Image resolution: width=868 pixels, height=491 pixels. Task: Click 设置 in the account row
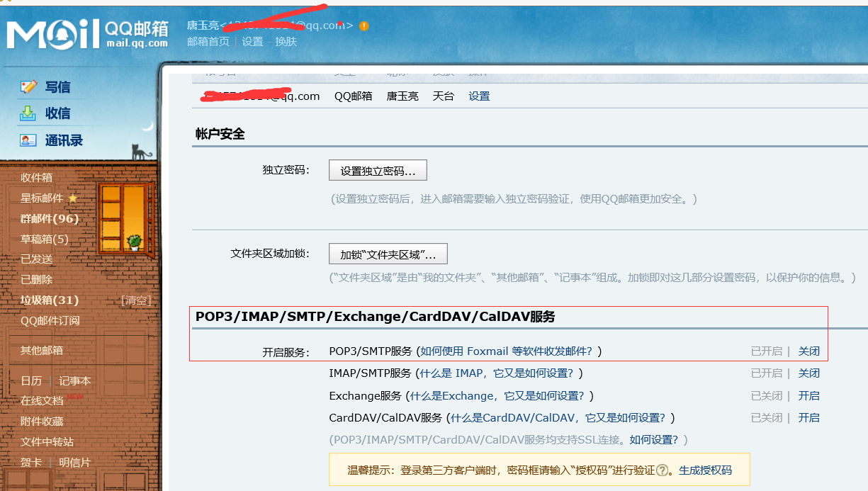click(479, 96)
